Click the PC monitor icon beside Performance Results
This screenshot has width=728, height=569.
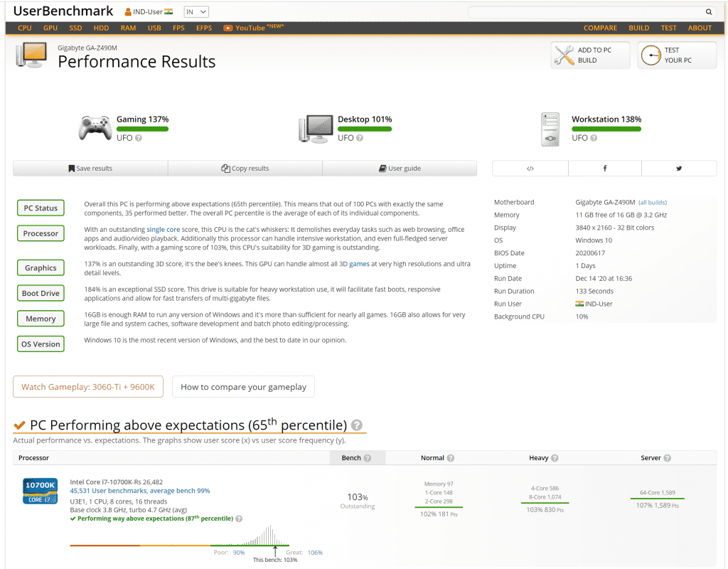(x=31, y=55)
